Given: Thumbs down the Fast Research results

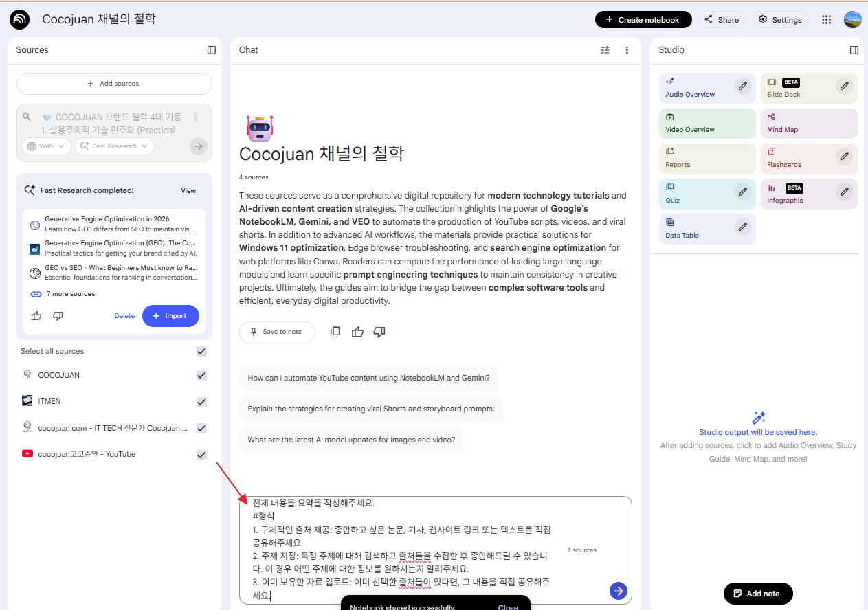Looking at the screenshot, I should [58, 316].
